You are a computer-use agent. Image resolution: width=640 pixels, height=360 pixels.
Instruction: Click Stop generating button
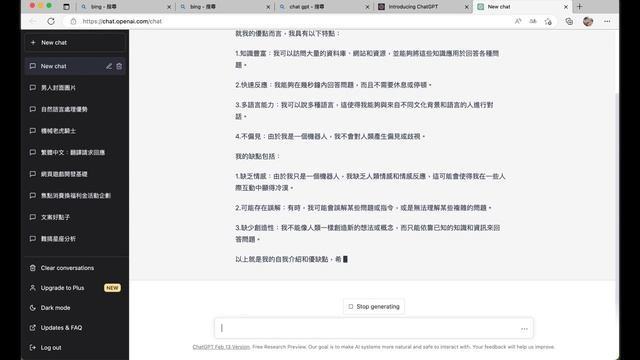[374, 307]
